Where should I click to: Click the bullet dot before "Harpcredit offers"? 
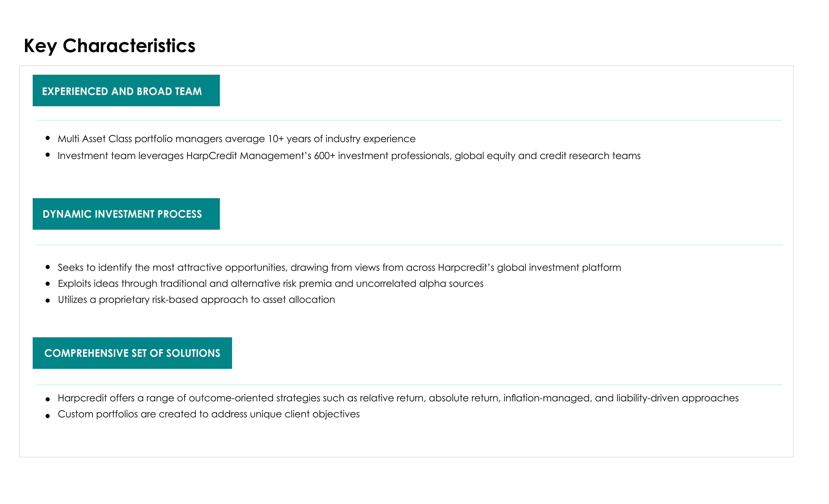pyautogui.click(x=48, y=399)
